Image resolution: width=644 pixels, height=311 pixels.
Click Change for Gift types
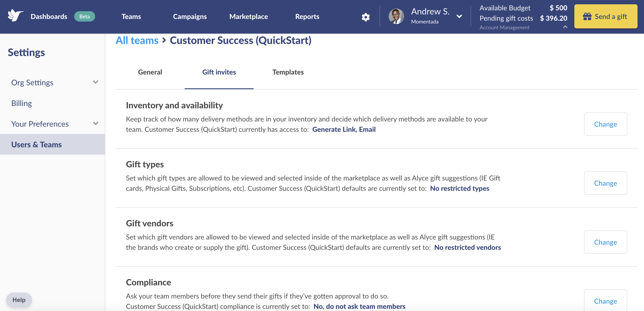(605, 183)
